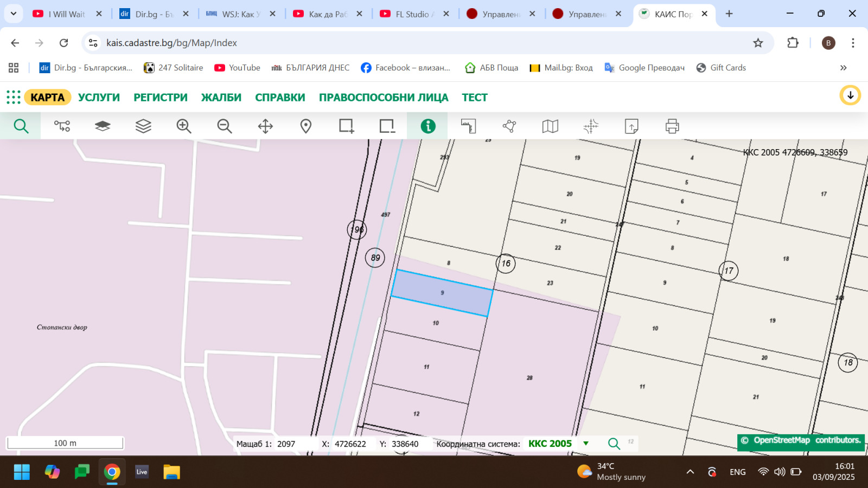The width and height of the screenshot is (868, 488).
Task: Toggle the add-to-selection rectangle tool
Action: [x=346, y=126]
